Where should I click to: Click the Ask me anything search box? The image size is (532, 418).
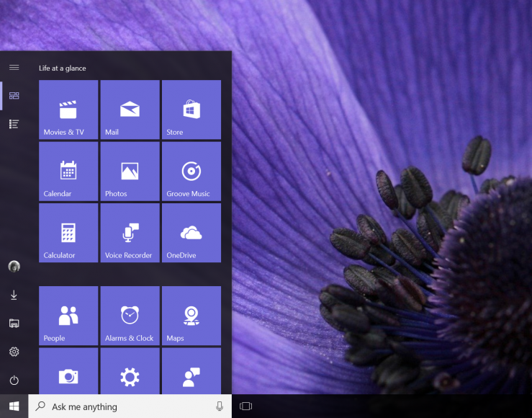[x=122, y=406]
